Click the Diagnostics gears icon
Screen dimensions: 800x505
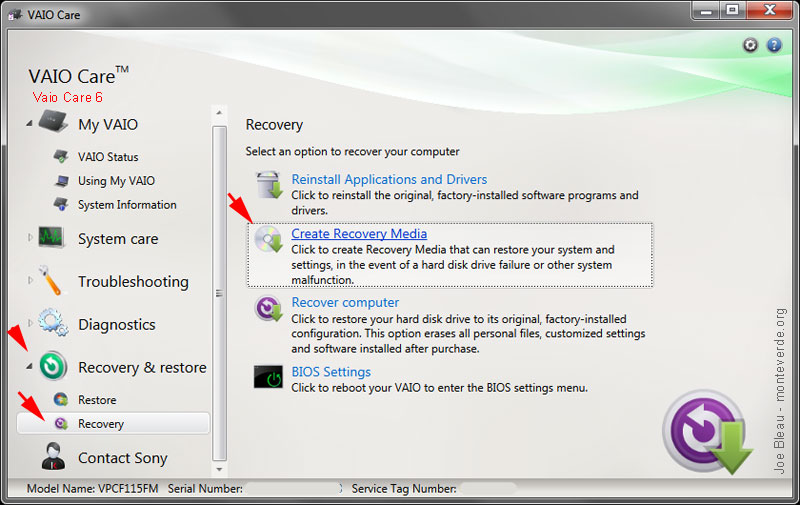tap(53, 322)
